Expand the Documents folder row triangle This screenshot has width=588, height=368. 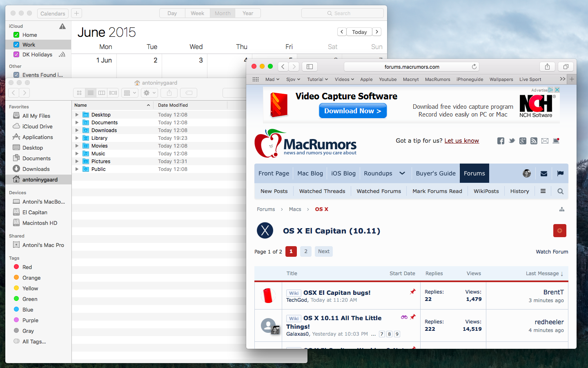pyautogui.click(x=77, y=123)
